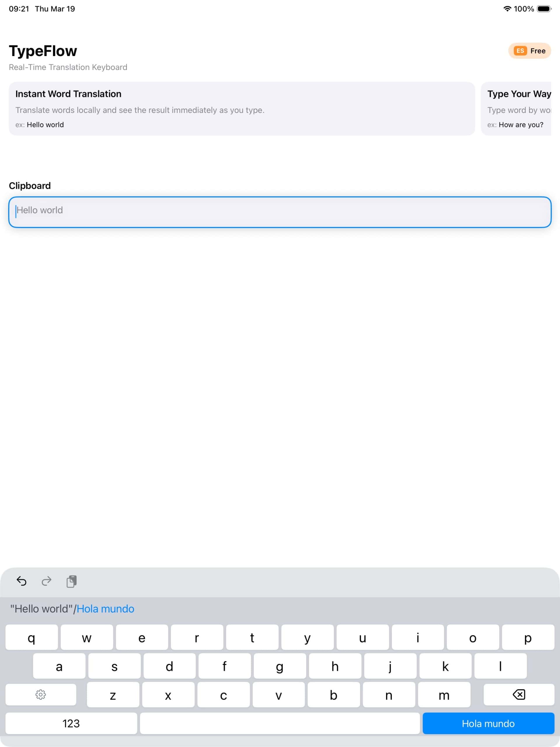Screen dimensions: 560x747
Task: Check the battery icon in status bar
Action: tap(544, 9)
